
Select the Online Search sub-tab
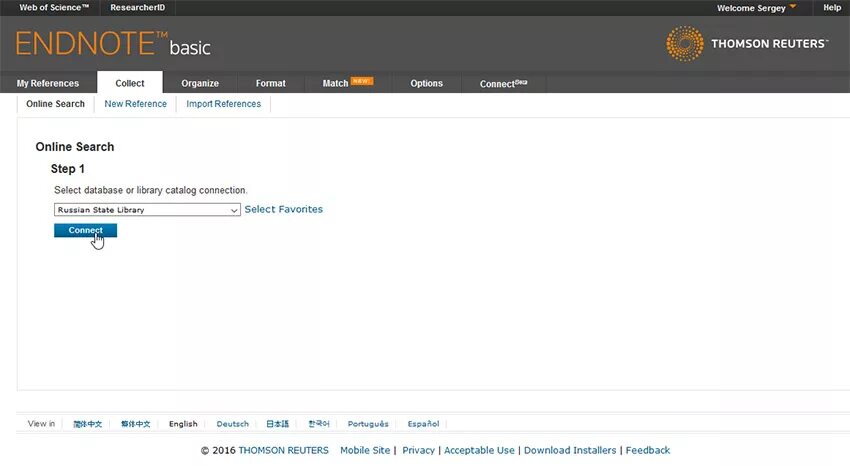coord(55,103)
